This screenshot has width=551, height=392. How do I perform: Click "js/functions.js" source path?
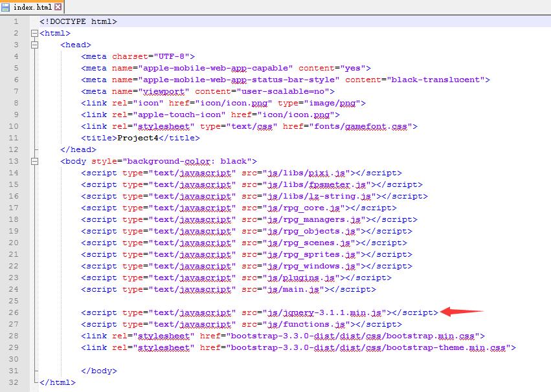306,324
